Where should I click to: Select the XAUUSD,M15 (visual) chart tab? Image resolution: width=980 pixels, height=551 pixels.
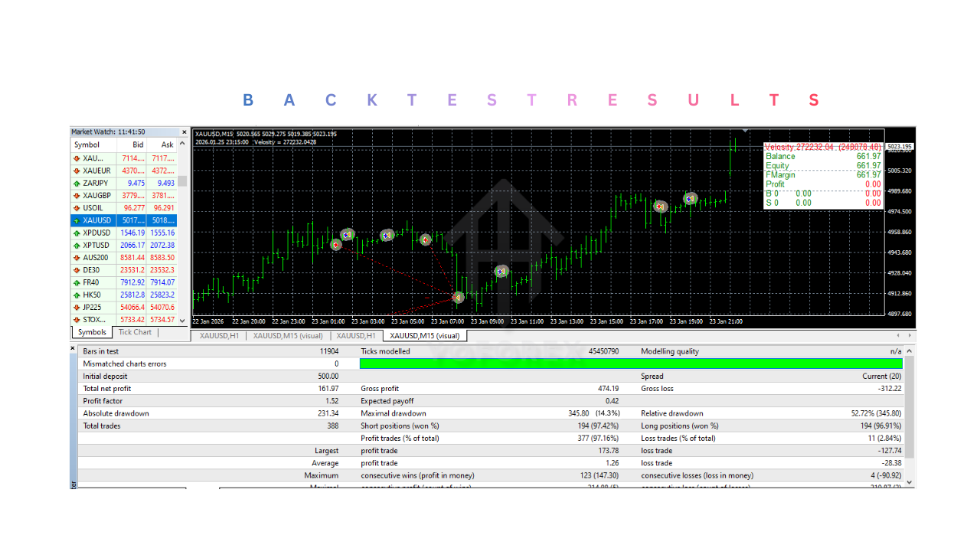click(425, 335)
